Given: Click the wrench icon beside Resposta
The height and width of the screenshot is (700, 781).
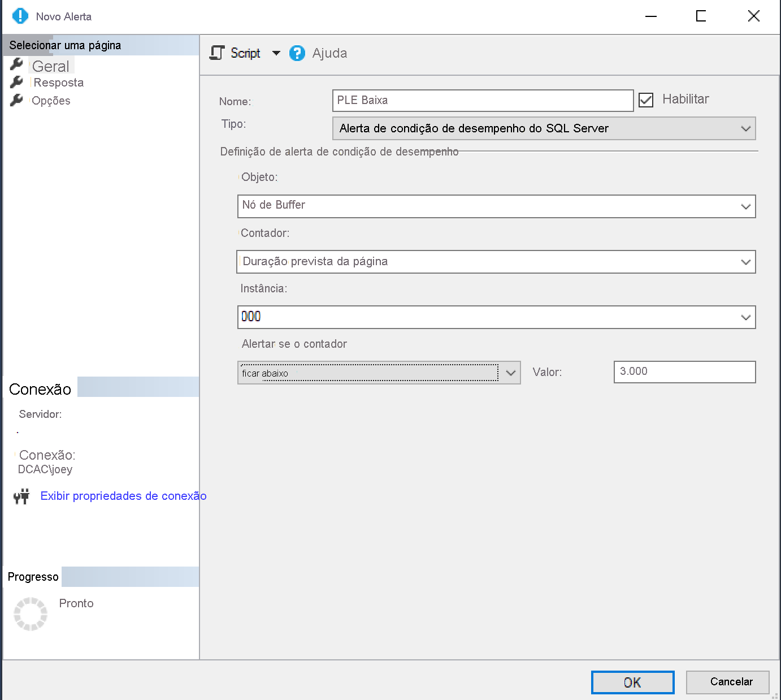Looking at the screenshot, I should (16, 82).
